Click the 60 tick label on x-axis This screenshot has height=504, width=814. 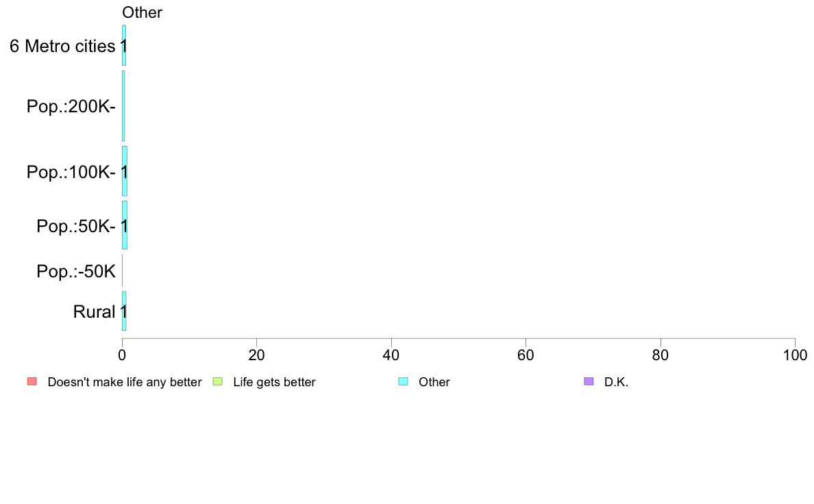click(526, 355)
